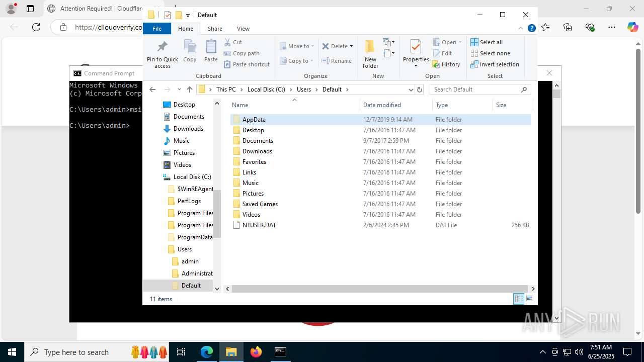Click the Cut scissors command
The image size is (644, 362).
pos(233,42)
